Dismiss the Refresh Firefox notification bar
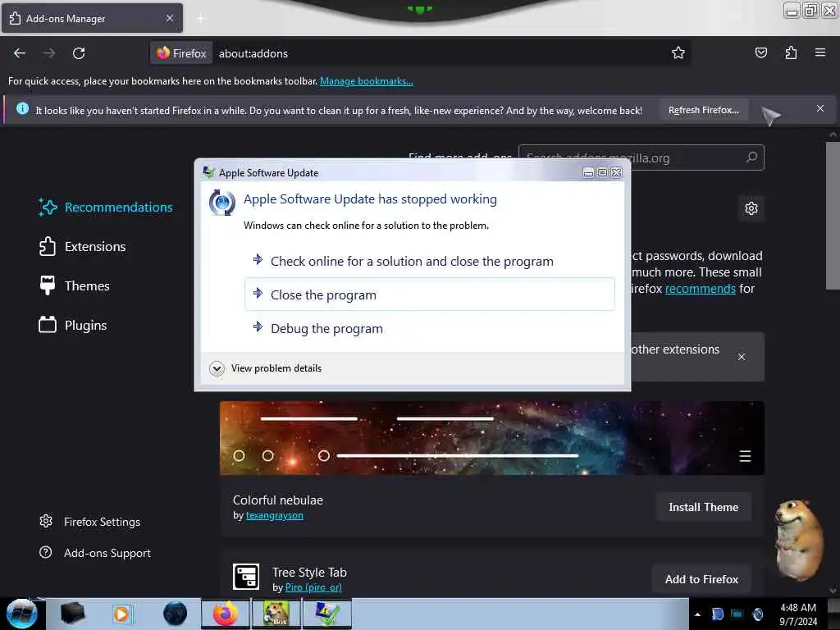The height and width of the screenshot is (630, 840). point(820,109)
